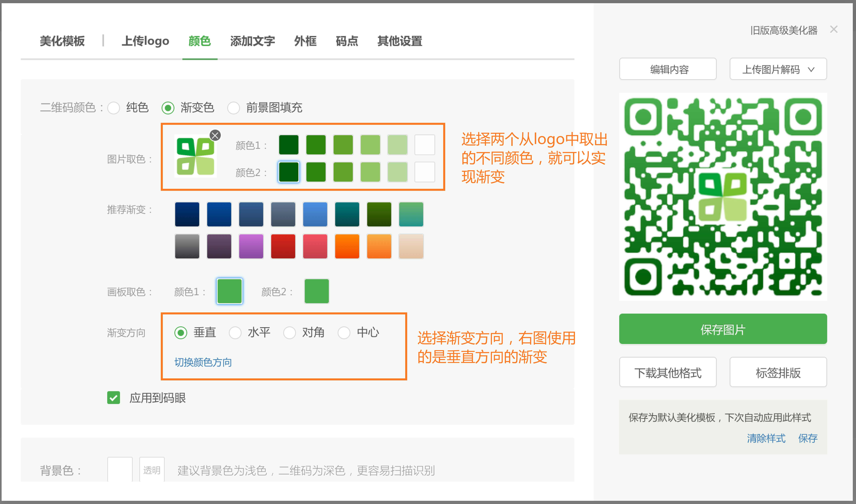Pick darkest green in 颜色1 row
The height and width of the screenshot is (504, 856).
(289, 145)
